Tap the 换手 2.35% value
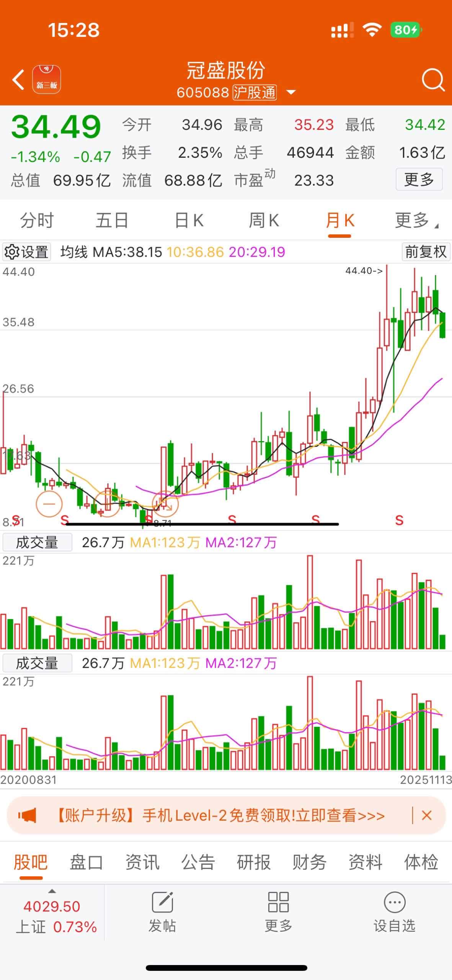Screen dimensions: 452x980 click(x=200, y=153)
